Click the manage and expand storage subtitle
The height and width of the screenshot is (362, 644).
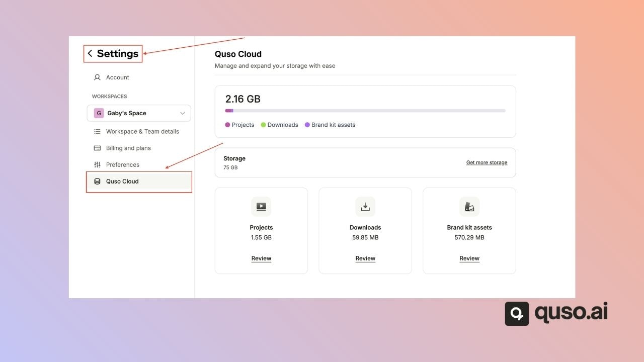tap(275, 66)
